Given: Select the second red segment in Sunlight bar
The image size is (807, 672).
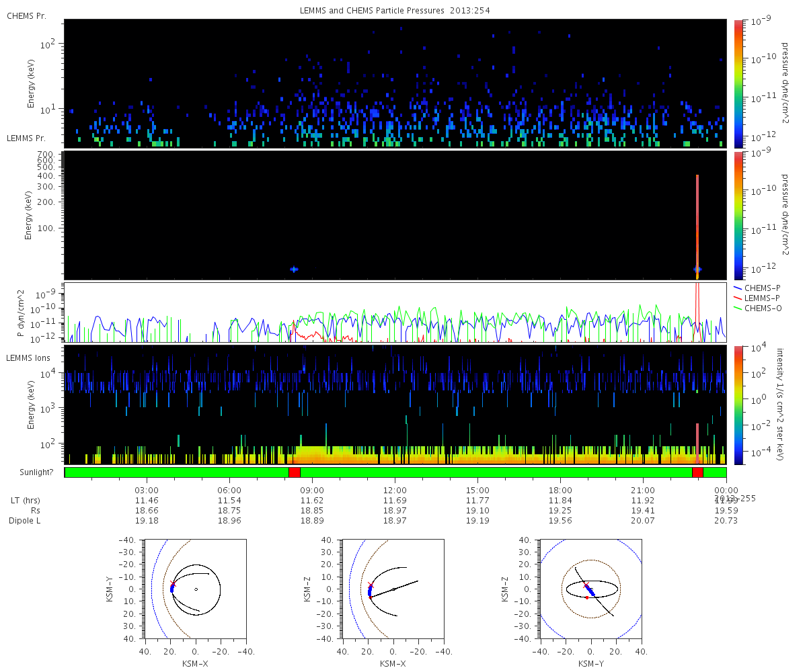Looking at the screenshot, I should (697, 472).
